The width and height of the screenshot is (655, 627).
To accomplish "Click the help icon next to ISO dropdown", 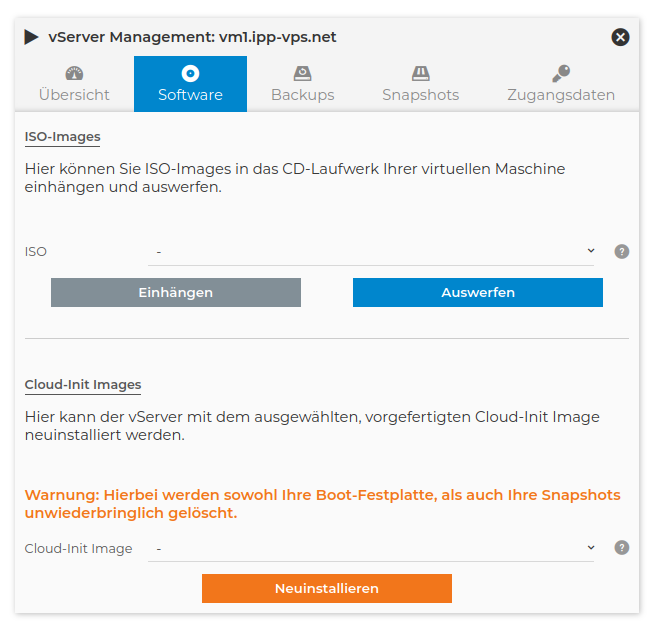I will (621, 251).
